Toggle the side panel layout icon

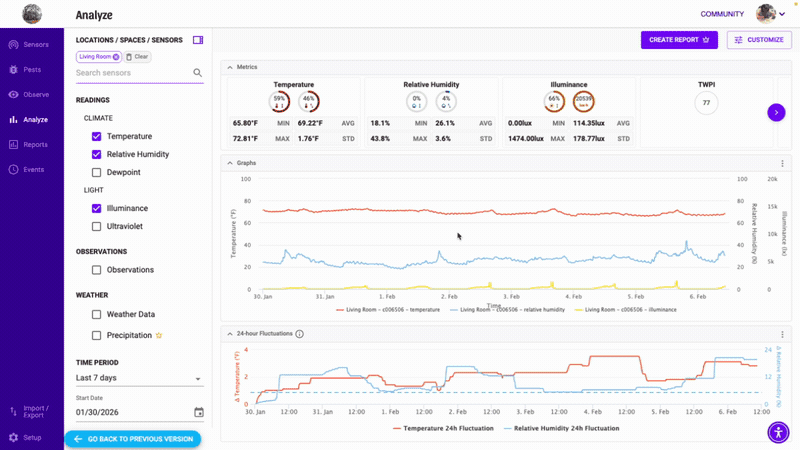(x=198, y=40)
